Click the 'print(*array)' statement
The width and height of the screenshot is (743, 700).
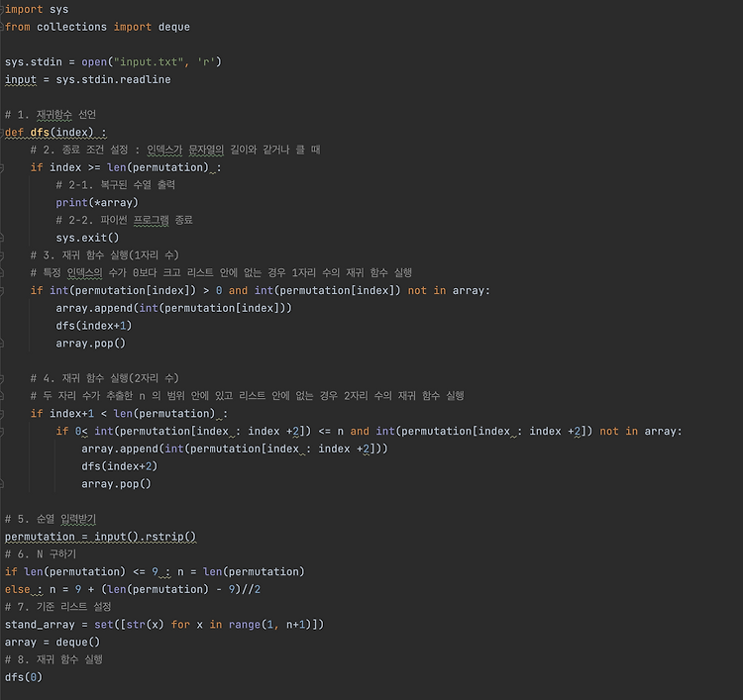pos(97,203)
